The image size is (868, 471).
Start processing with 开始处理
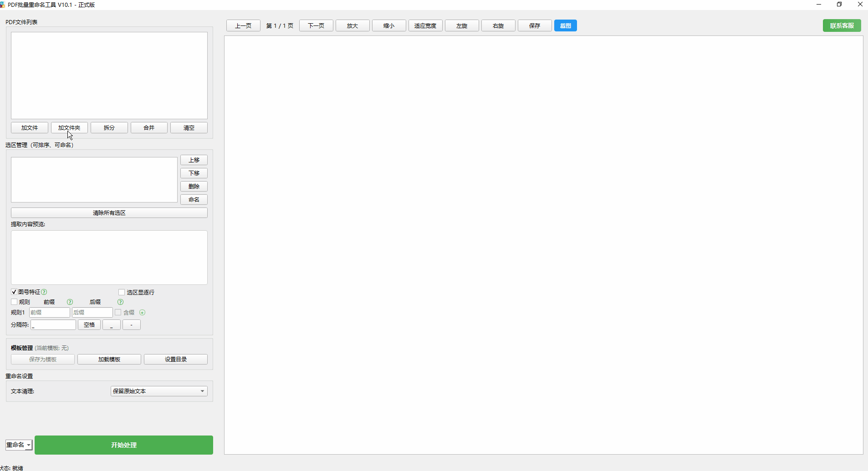(124, 445)
